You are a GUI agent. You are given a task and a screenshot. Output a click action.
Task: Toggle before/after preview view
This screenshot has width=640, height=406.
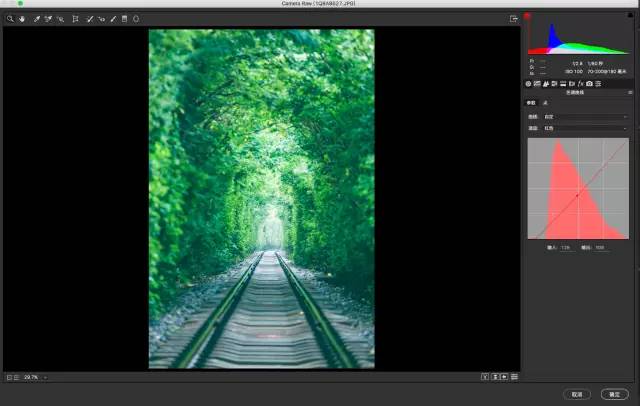pyautogui.click(x=485, y=377)
